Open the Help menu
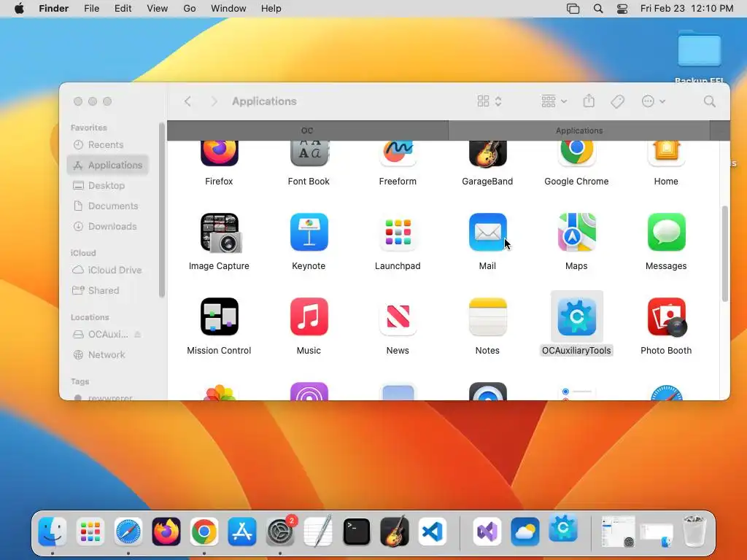The height and width of the screenshot is (560, 747). [271, 9]
